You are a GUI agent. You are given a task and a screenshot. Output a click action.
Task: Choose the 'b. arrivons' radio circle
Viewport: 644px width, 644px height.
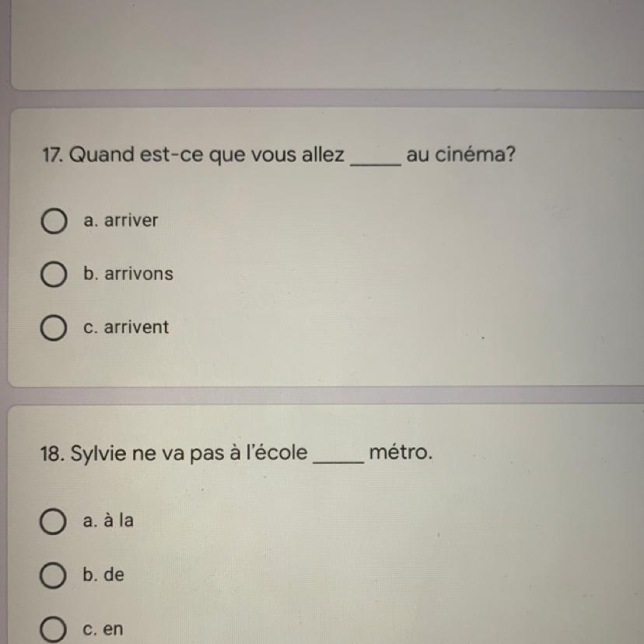pyautogui.click(x=54, y=275)
